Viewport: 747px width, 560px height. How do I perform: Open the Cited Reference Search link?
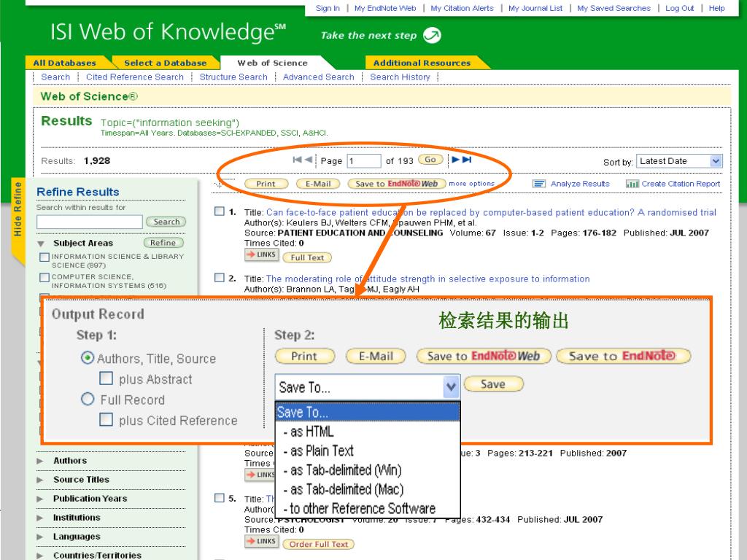tap(135, 77)
